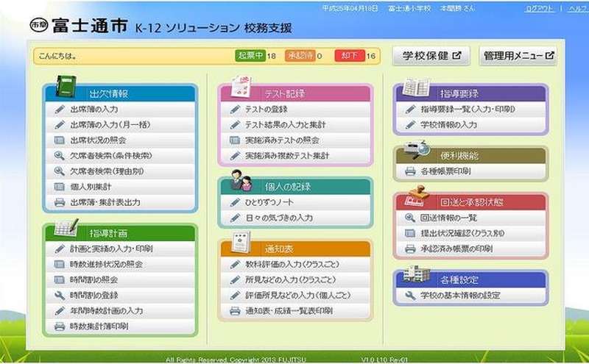
Task: Open the 学校保健 external page button
Action: click(431, 56)
